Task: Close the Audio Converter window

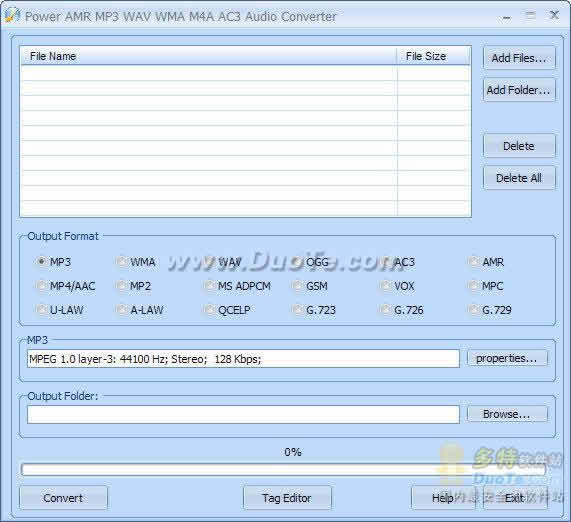Action: click(554, 15)
